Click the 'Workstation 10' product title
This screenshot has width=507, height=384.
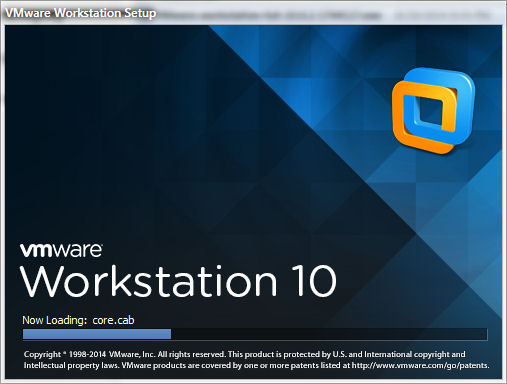point(178,281)
